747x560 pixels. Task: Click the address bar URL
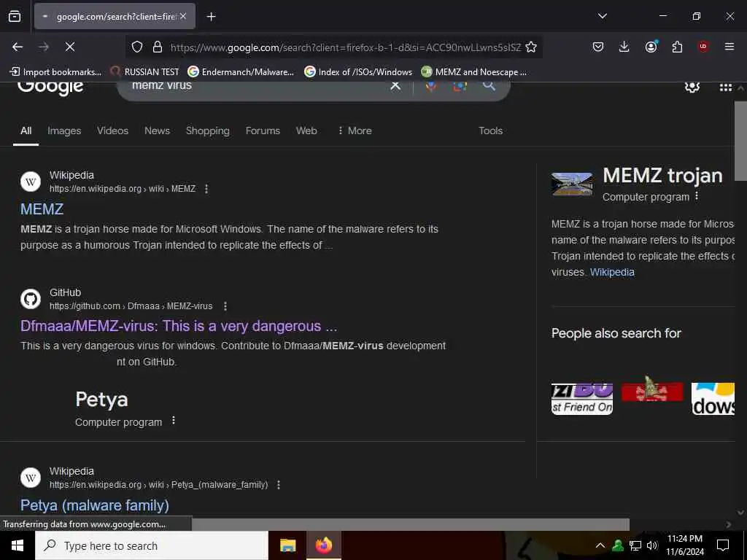coord(345,47)
